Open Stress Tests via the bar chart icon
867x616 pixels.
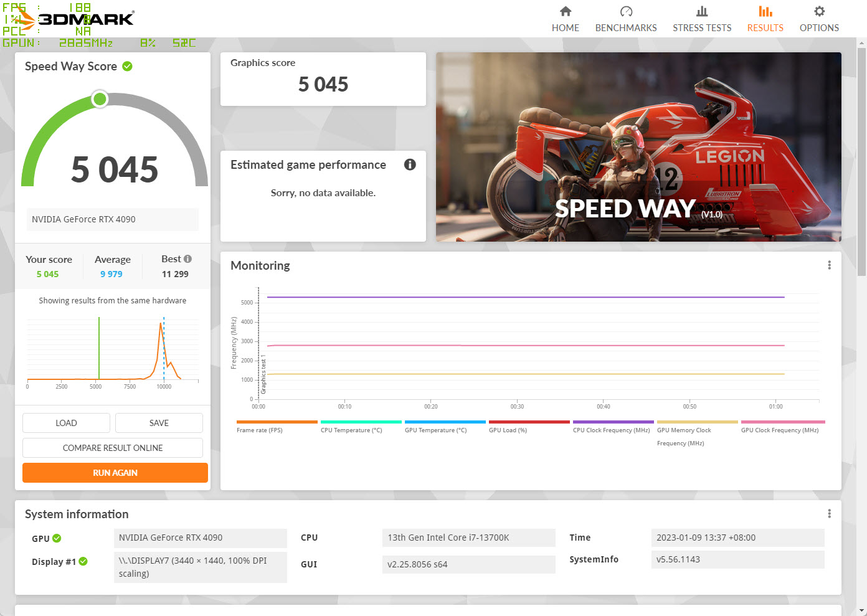pos(702,12)
